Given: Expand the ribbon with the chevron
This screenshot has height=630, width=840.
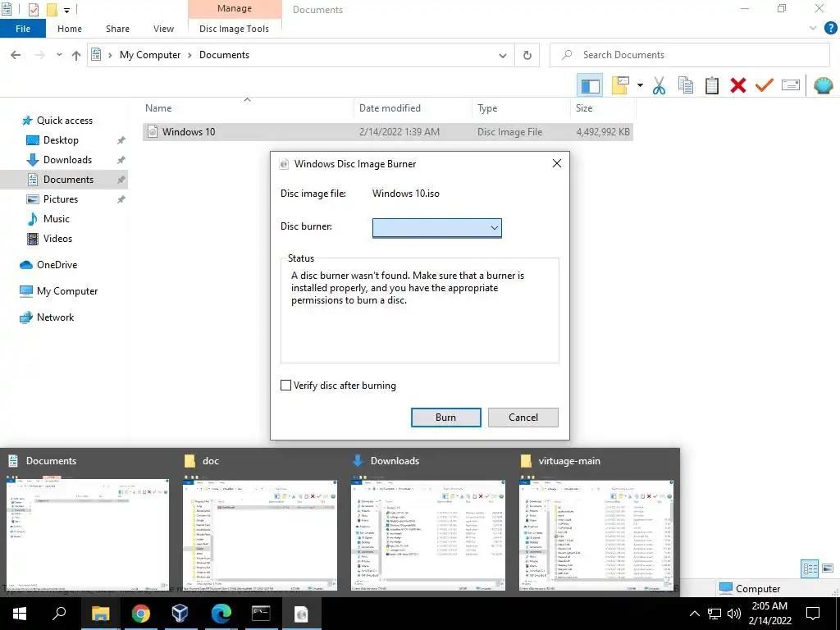Looking at the screenshot, I should tap(813, 29).
